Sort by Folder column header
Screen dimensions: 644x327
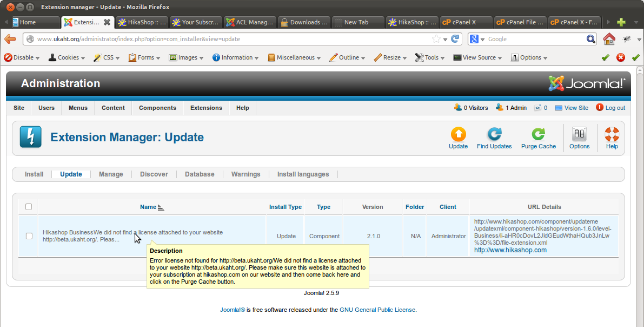[415, 207]
